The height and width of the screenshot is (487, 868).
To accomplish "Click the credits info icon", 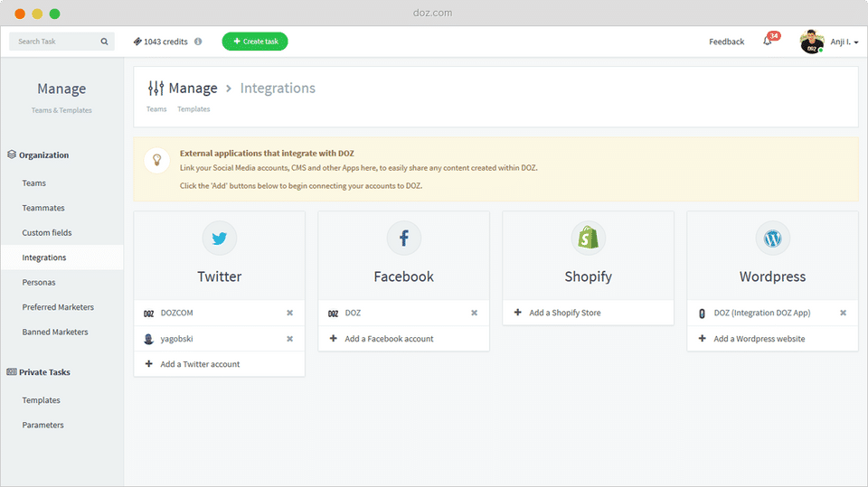I will point(198,42).
